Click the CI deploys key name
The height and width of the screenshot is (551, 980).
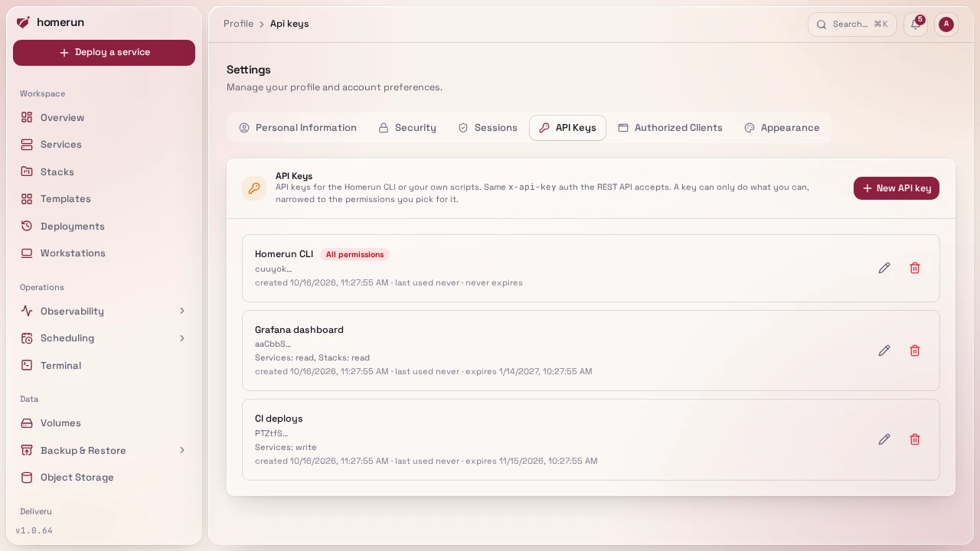coord(279,419)
